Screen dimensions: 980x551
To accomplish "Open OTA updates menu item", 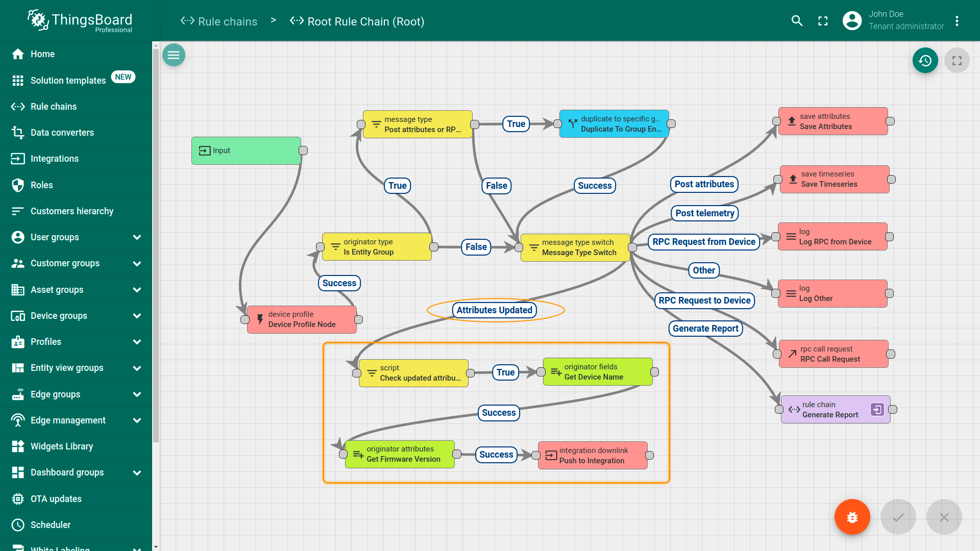I will (x=56, y=498).
